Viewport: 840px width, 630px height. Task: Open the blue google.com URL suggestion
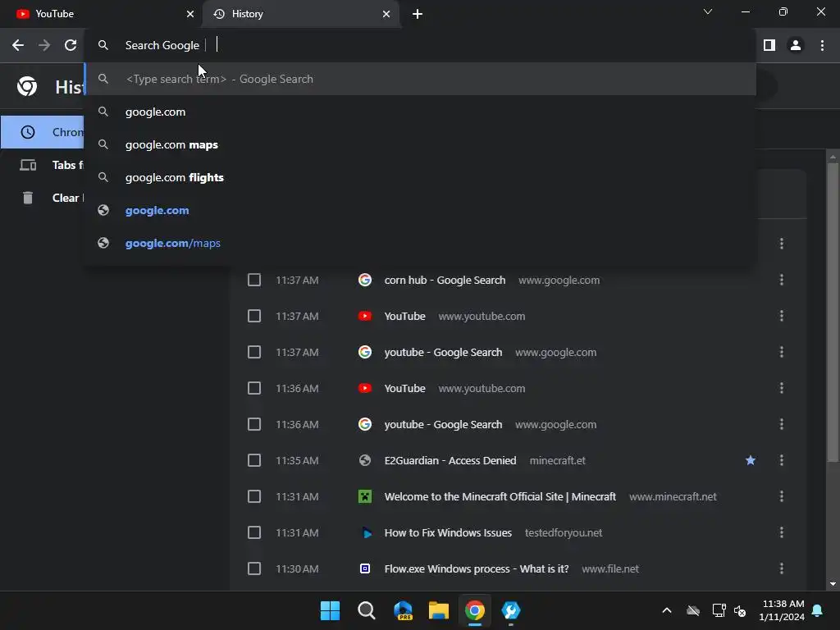pos(420,210)
